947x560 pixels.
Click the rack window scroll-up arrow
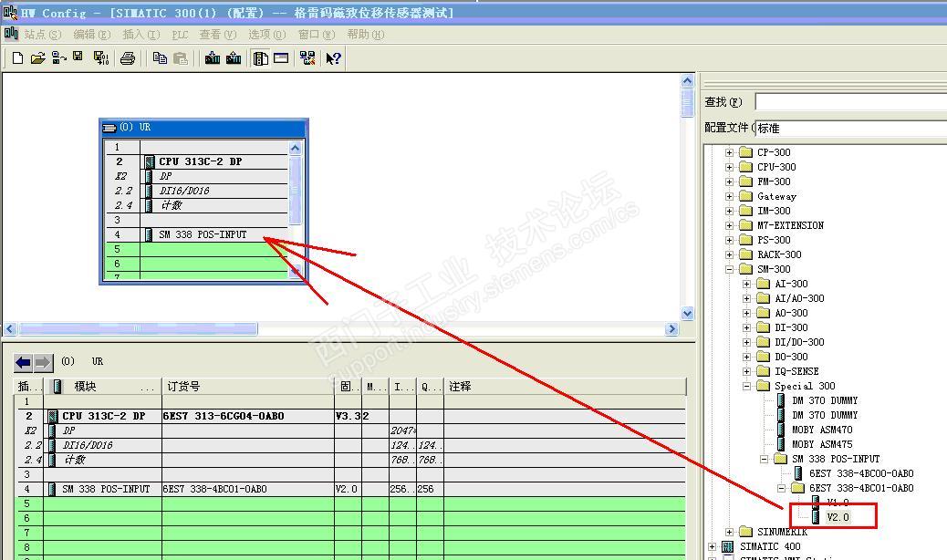click(296, 148)
